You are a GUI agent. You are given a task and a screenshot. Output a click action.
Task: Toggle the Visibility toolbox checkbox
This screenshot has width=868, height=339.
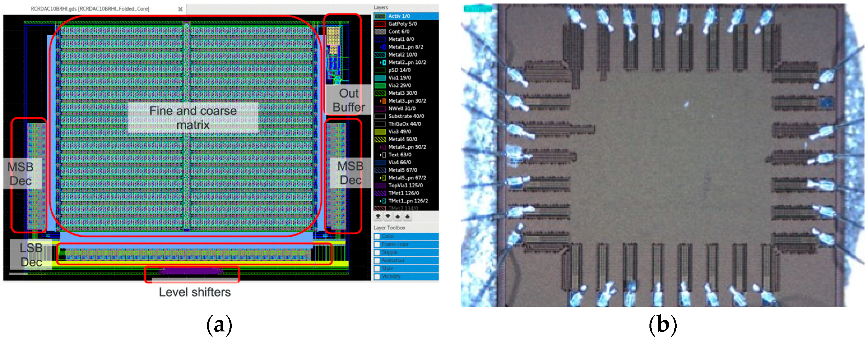click(377, 276)
